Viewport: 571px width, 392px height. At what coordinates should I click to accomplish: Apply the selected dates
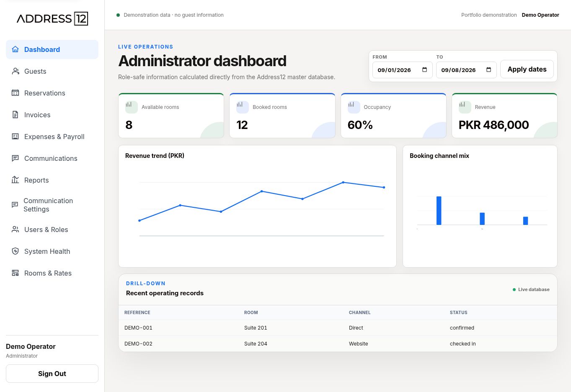click(527, 70)
